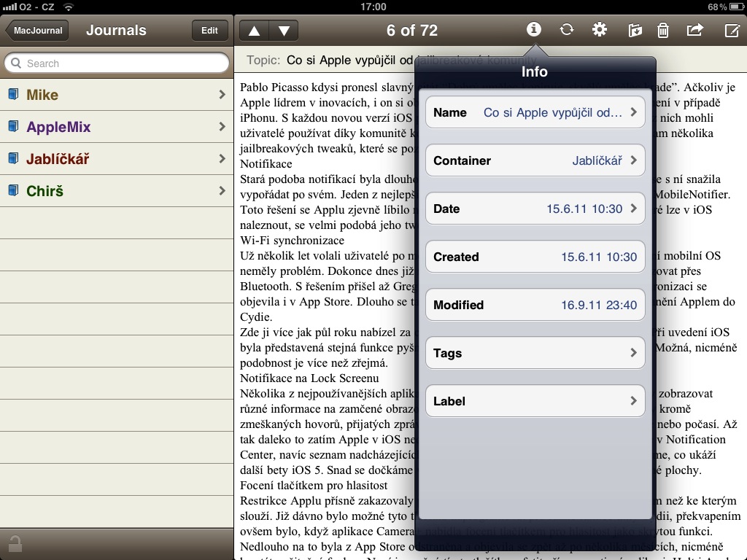Open the Tags row in Info popover

[x=535, y=353]
